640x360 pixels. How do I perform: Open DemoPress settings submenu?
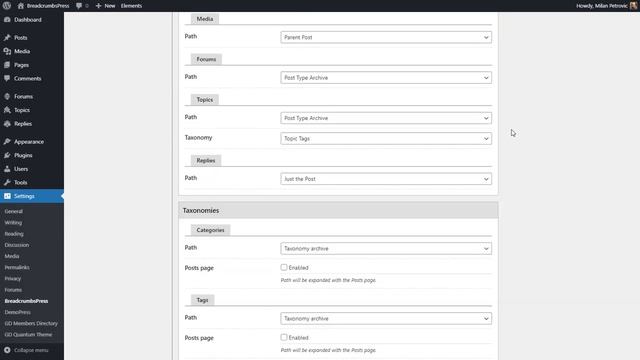coord(18,312)
